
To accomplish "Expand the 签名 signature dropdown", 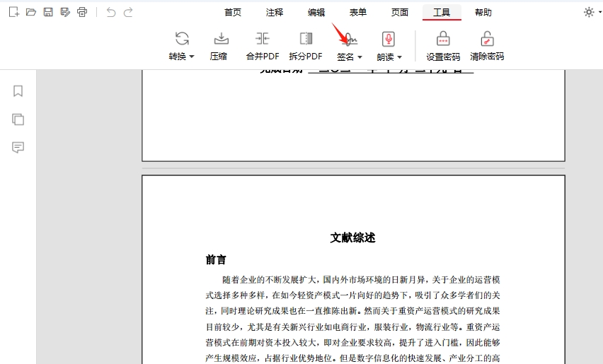I will [x=350, y=47].
